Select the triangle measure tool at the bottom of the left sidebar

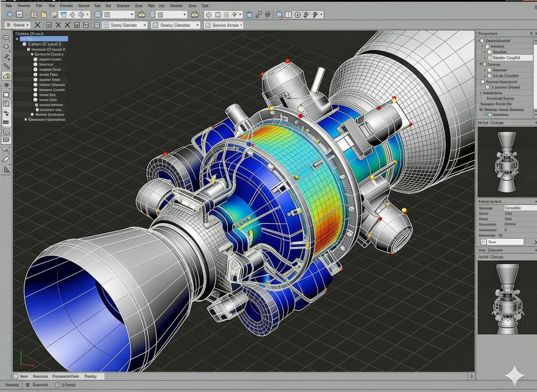tap(7, 170)
